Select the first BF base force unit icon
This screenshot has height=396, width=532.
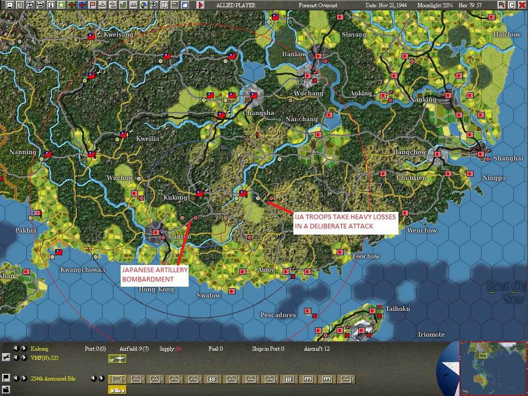213,379
